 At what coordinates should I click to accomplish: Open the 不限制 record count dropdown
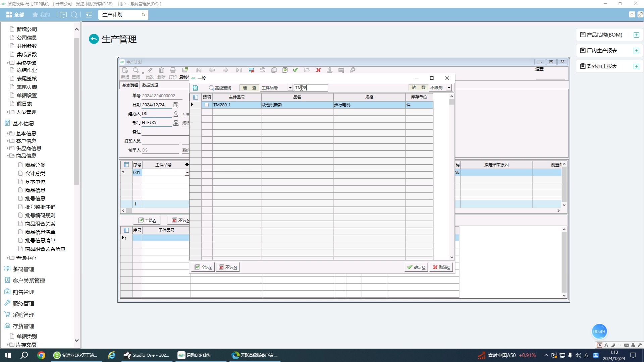(449, 88)
